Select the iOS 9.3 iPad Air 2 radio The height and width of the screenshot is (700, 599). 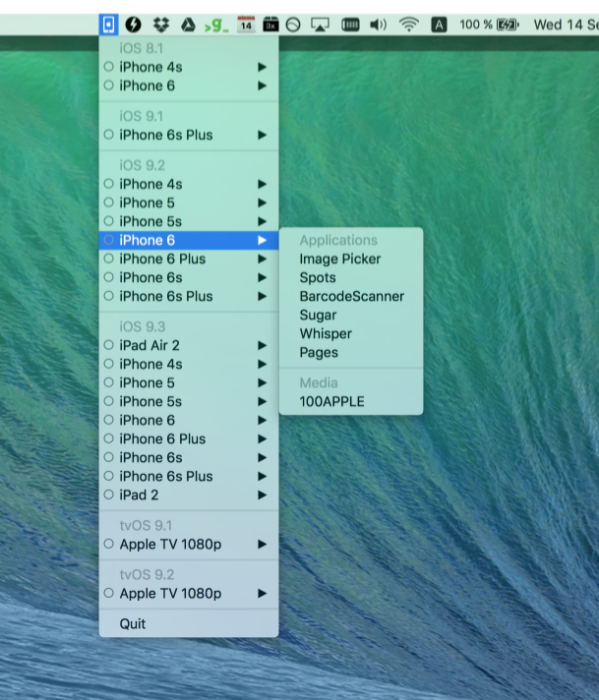pyautogui.click(x=108, y=345)
